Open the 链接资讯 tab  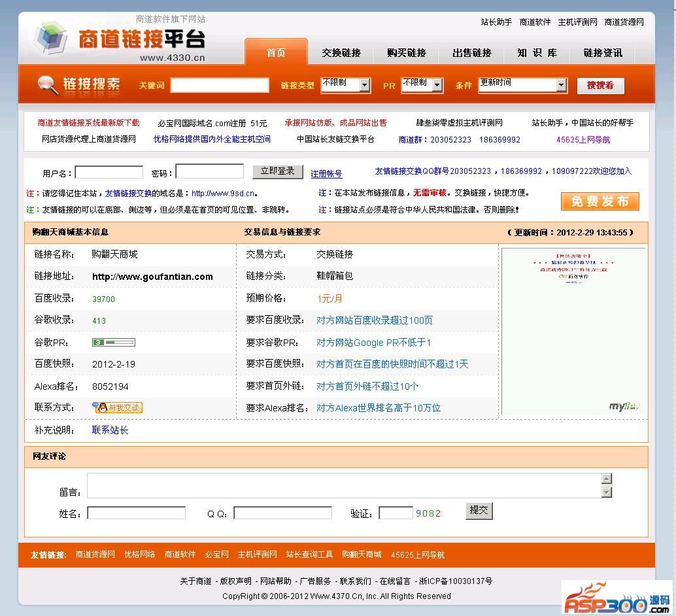603,52
